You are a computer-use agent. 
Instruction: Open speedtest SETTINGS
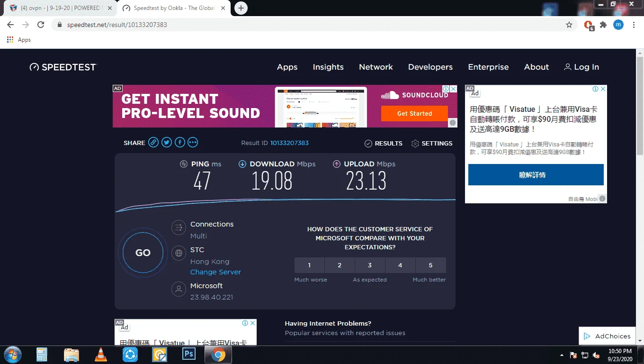432,143
